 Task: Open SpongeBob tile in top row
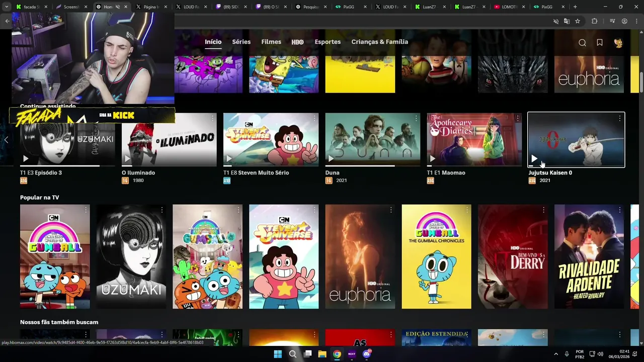point(284,74)
